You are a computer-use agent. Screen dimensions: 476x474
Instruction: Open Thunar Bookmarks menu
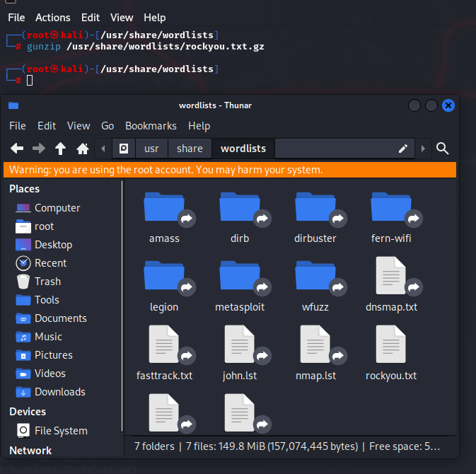[151, 126]
